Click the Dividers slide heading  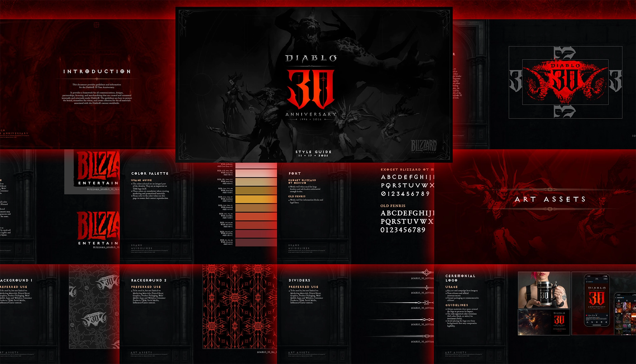[x=299, y=280]
